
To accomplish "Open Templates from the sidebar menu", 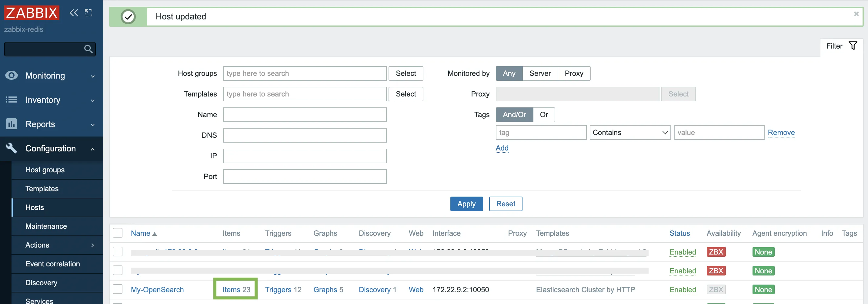I will 42,189.
